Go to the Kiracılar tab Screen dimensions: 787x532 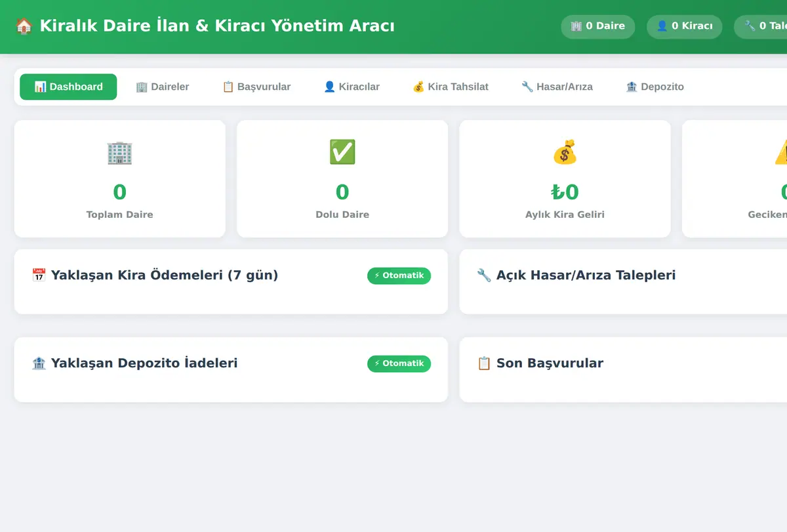click(352, 87)
